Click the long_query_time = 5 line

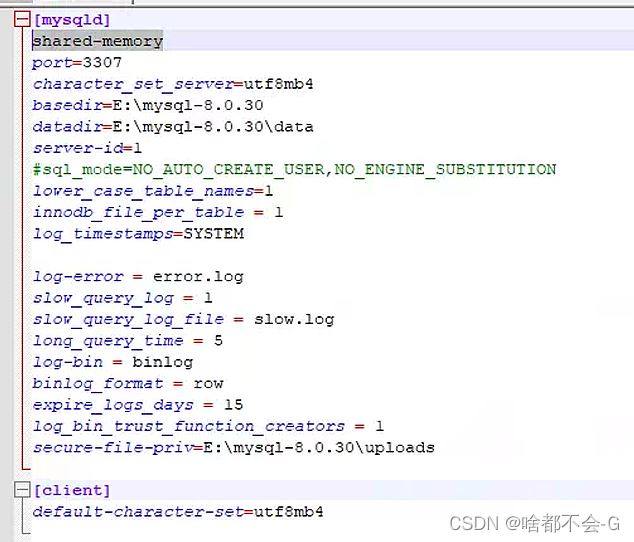pos(127,341)
